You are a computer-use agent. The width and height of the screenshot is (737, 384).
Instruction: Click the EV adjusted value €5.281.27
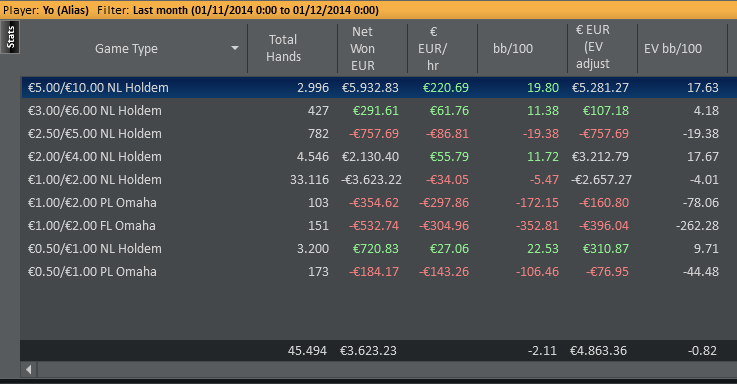point(600,87)
